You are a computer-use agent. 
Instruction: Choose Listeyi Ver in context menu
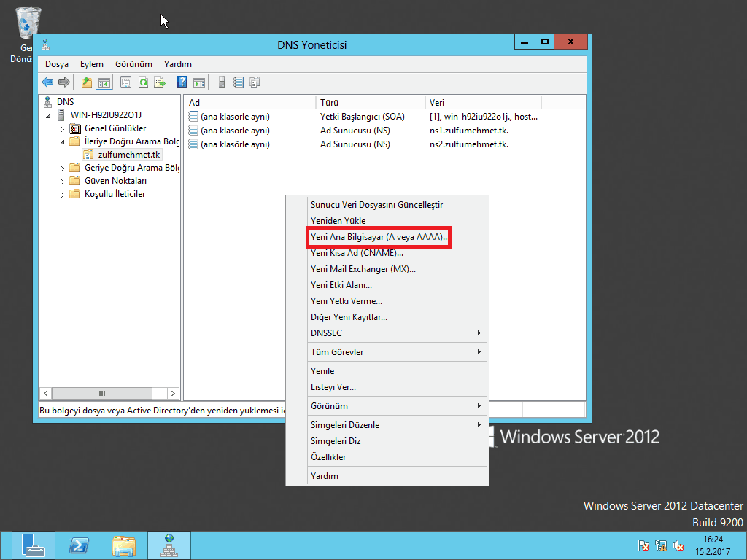click(x=387, y=387)
